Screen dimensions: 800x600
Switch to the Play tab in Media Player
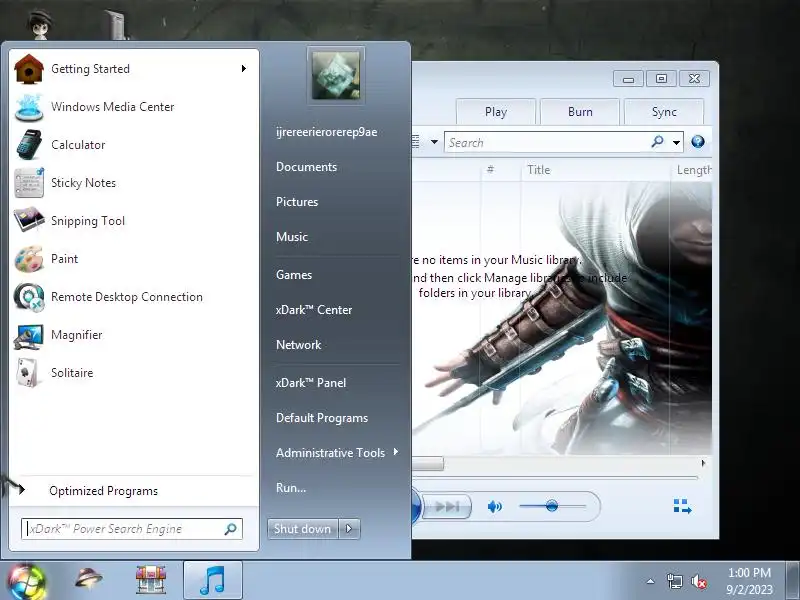coord(496,112)
